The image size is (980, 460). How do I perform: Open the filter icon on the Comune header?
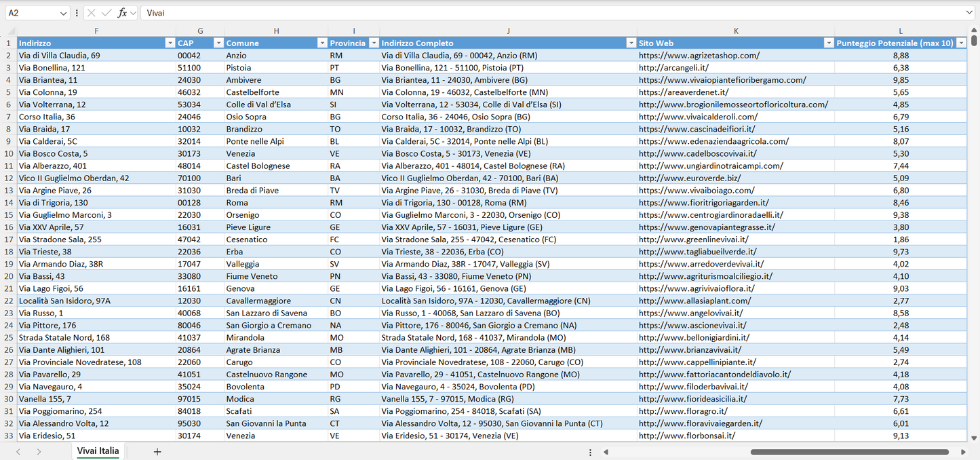point(322,42)
